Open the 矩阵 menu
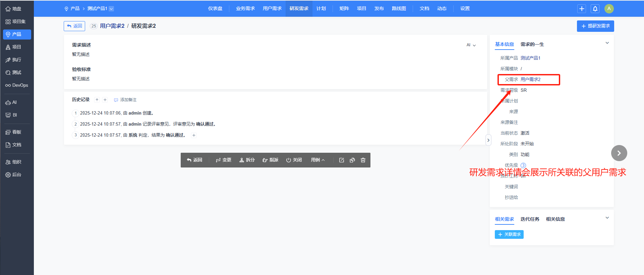The width and height of the screenshot is (644, 275). click(344, 9)
